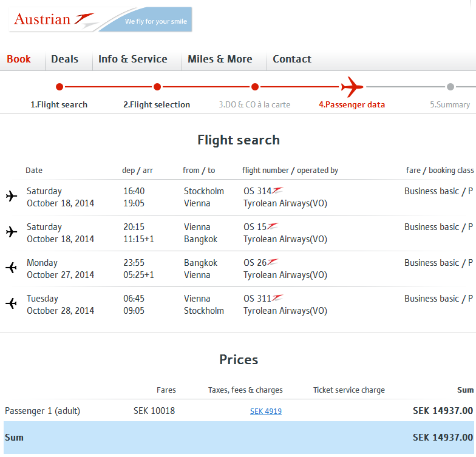Click Austrian tail logo beside OS 15

[x=273, y=226]
